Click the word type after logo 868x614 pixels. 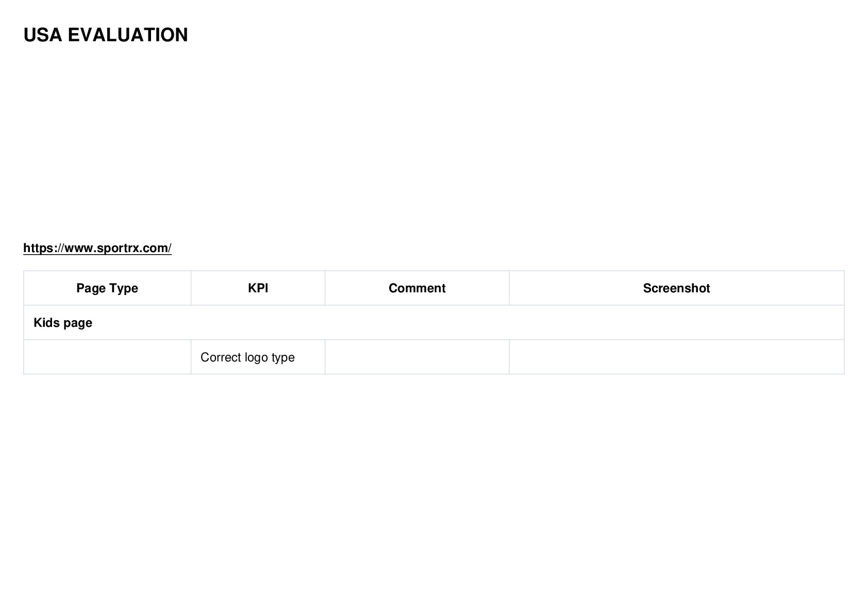coord(283,358)
